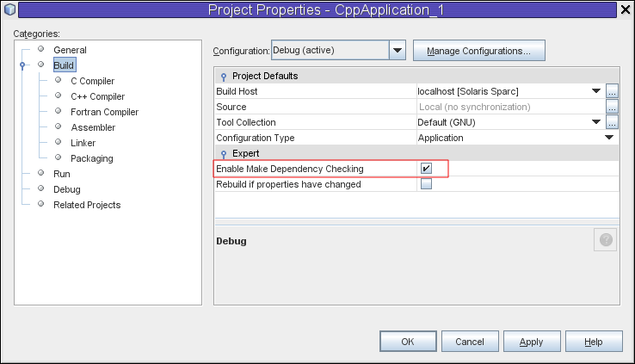Disable Make Dependency Checking checkbox
Viewport: 635px width, 364px height.
[x=426, y=169]
